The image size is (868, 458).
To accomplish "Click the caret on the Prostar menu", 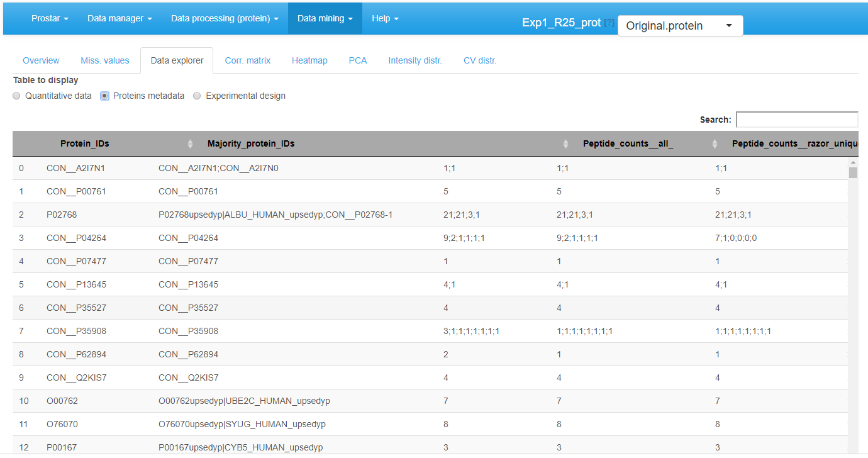I will [x=65, y=18].
